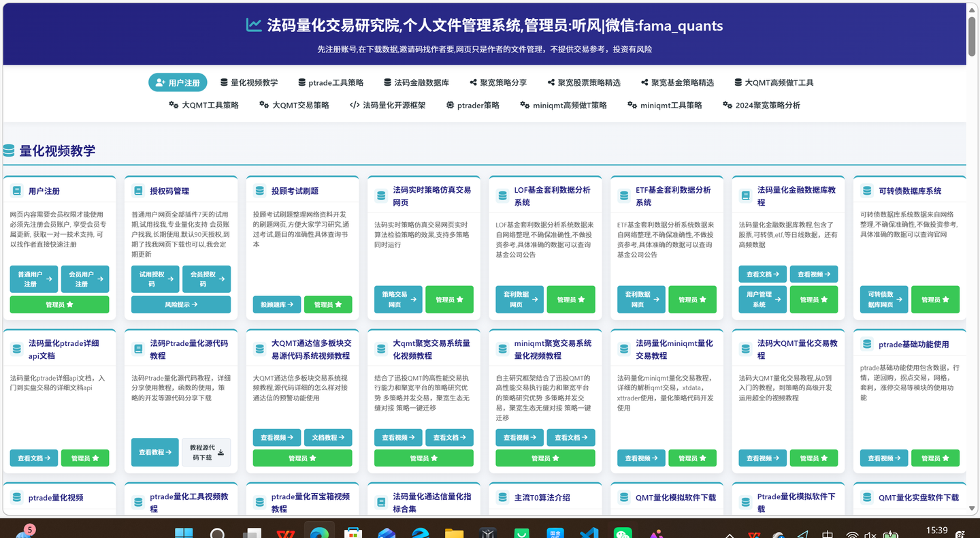Viewport: 980px width, 538px height.
Task: Click the 法码量化金融数据库教程 card icon
Action: (x=745, y=196)
